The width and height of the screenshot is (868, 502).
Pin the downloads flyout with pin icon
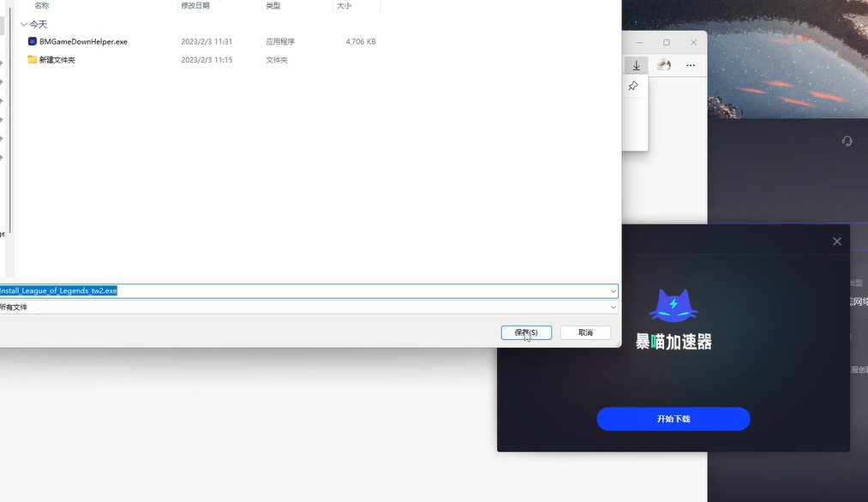pyautogui.click(x=633, y=86)
